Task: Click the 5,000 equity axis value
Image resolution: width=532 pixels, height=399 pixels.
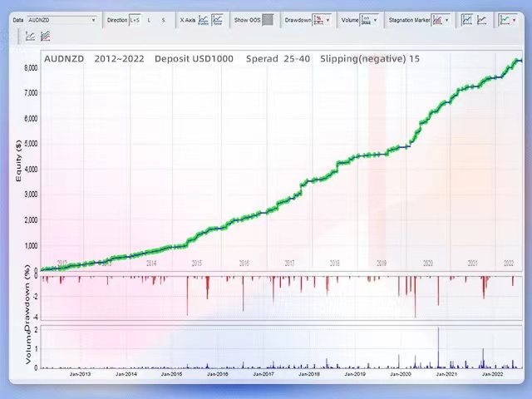Action: (x=31, y=144)
